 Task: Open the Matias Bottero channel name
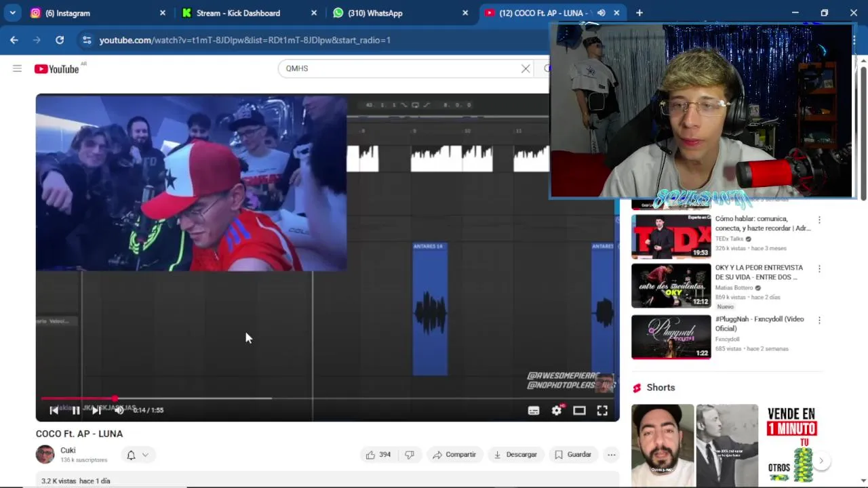[734, 288]
